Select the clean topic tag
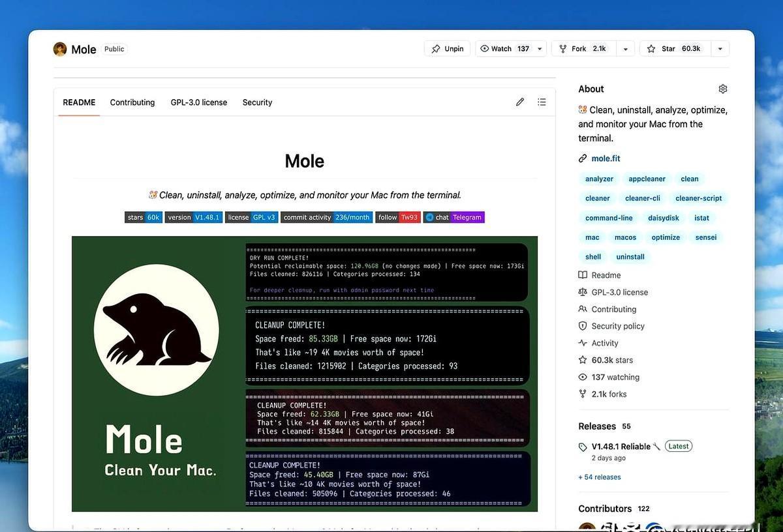The height and width of the screenshot is (532, 783). [x=690, y=179]
